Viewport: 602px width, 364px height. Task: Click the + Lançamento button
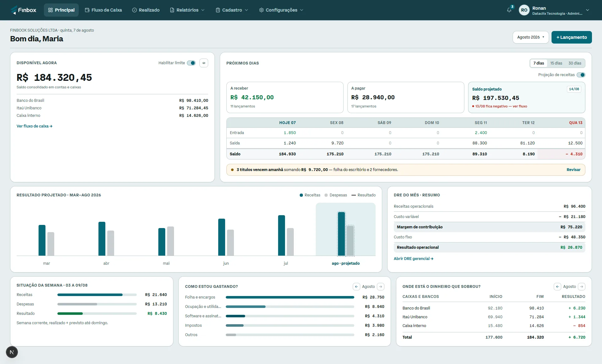point(572,37)
